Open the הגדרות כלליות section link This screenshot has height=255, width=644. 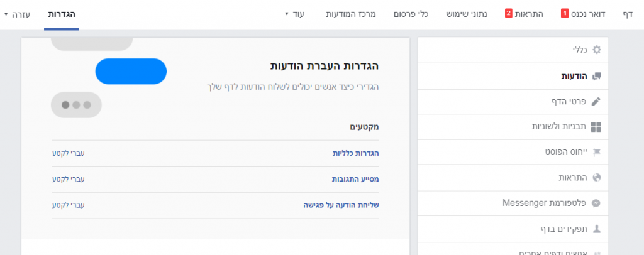click(355, 153)
